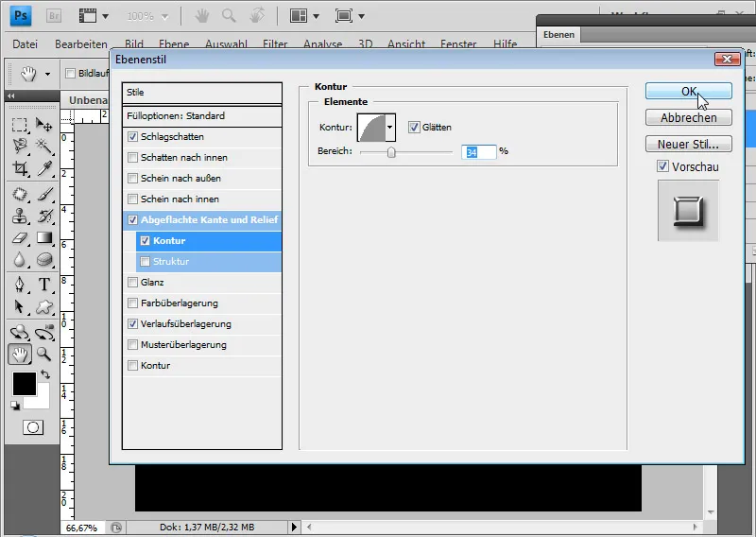
Task: Toggle the Glätten checkbox
Action: pos(414,128)
